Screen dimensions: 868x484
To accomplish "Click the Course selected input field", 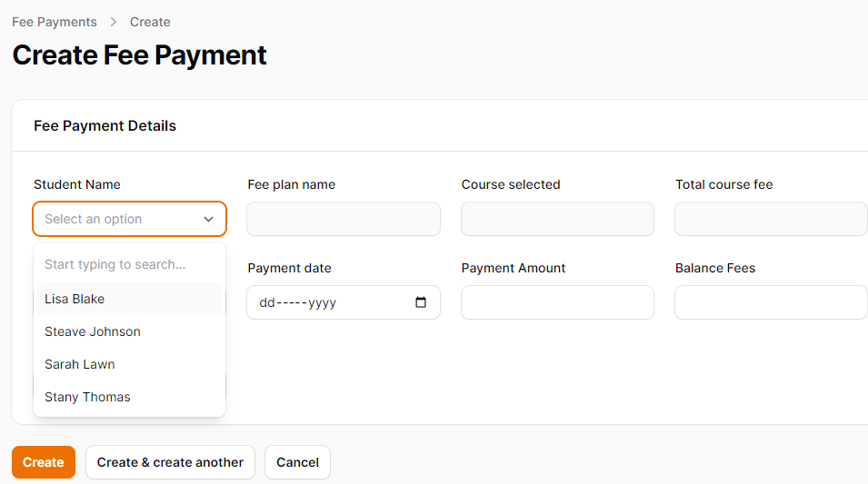I will [x=557, y=219].
